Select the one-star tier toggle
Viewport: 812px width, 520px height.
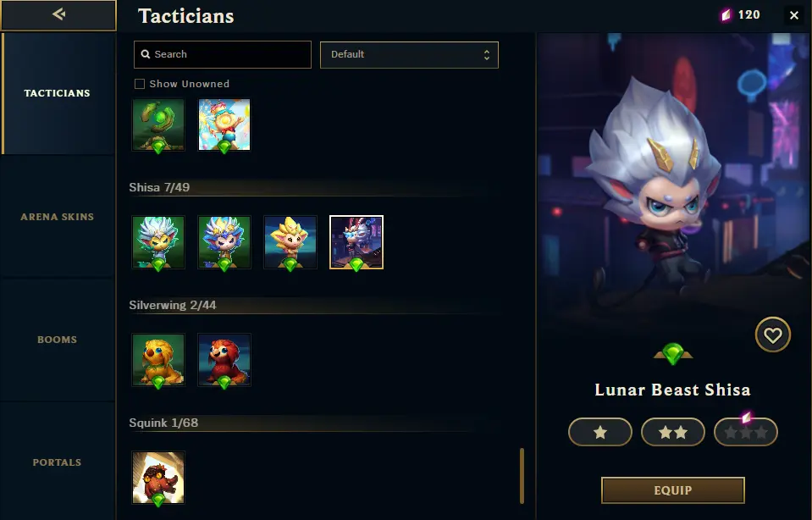tap(600, 432)
